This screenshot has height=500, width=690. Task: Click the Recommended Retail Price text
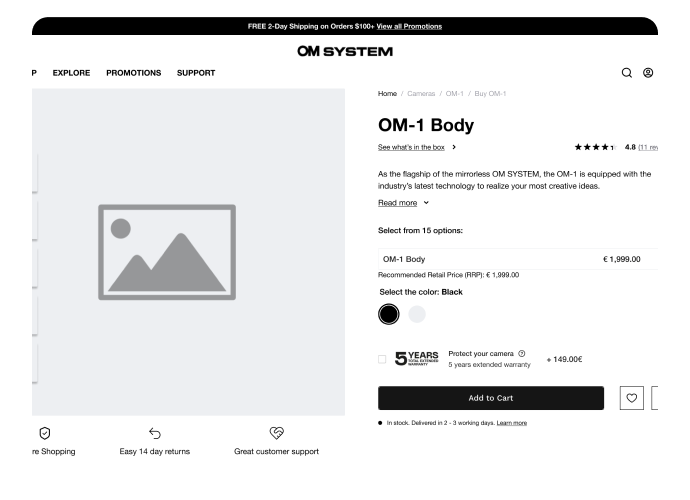click(448, 275)
